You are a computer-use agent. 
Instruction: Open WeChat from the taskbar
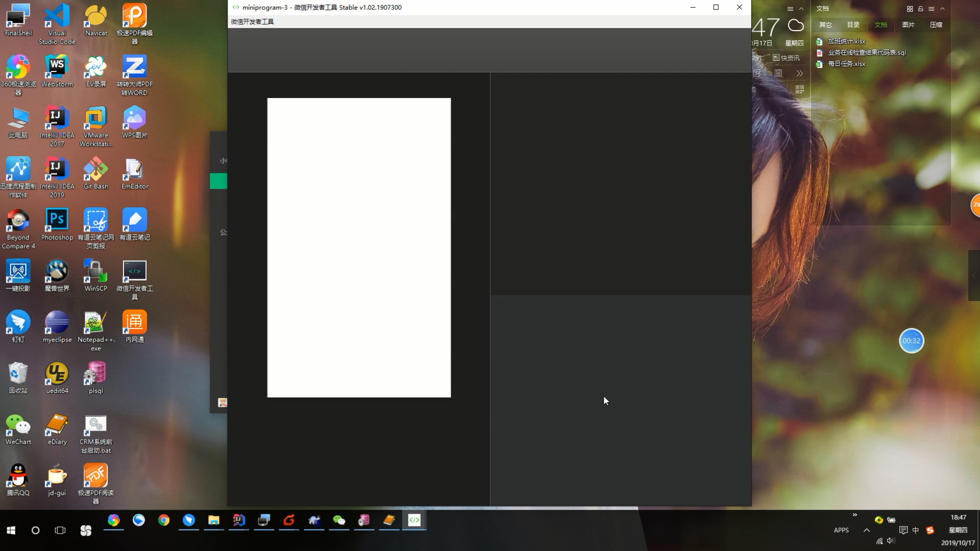click(x=339, y=520)
